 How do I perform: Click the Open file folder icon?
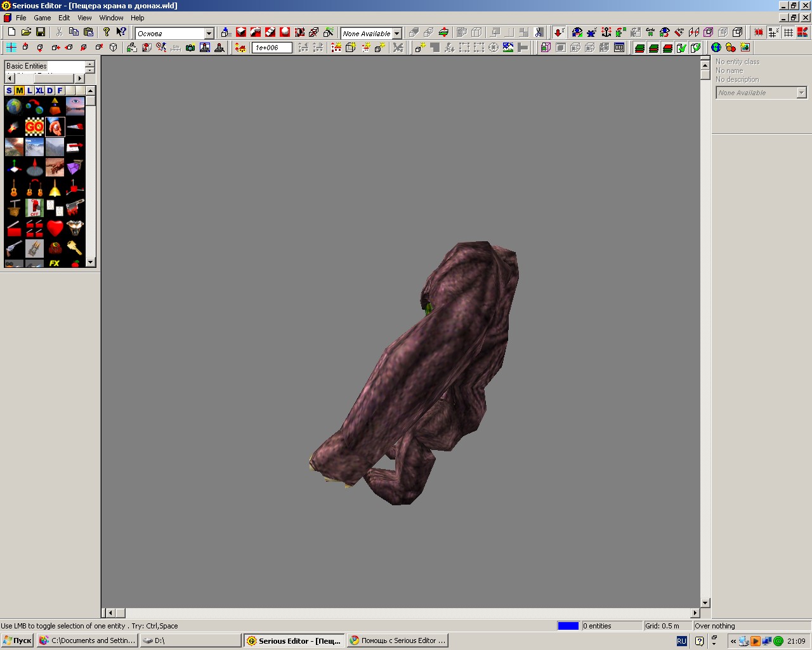26,32
